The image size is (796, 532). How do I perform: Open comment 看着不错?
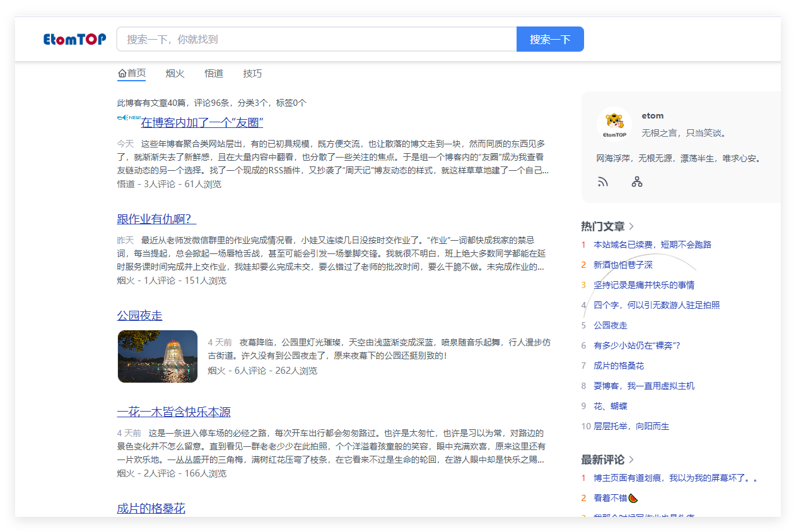[616, 498]
